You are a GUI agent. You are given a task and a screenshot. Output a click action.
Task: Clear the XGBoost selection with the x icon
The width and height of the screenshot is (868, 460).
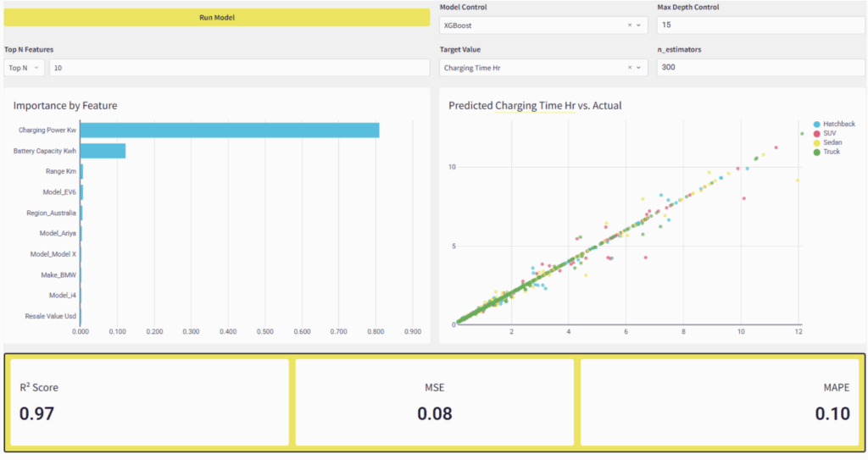tap(630, 25)
